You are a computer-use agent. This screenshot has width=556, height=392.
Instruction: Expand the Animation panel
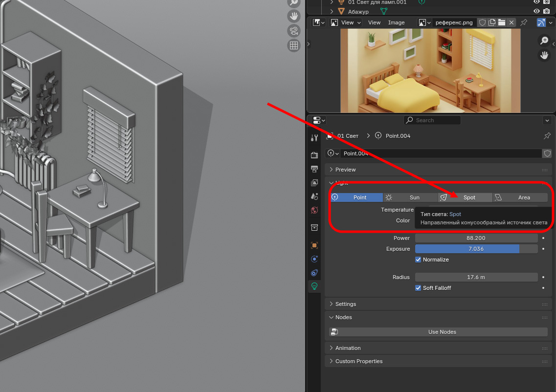348,348
